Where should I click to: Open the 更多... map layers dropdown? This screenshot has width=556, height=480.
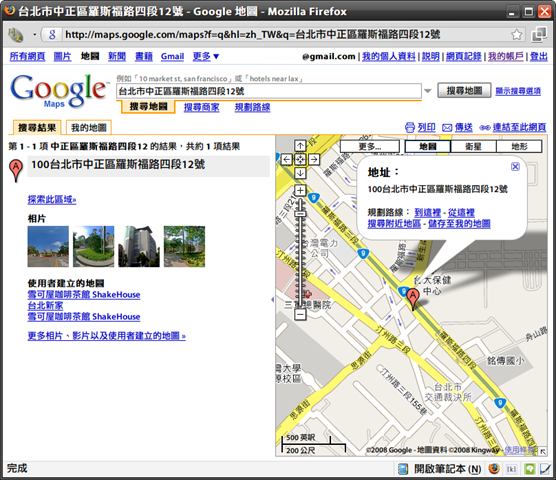[370, 146]
